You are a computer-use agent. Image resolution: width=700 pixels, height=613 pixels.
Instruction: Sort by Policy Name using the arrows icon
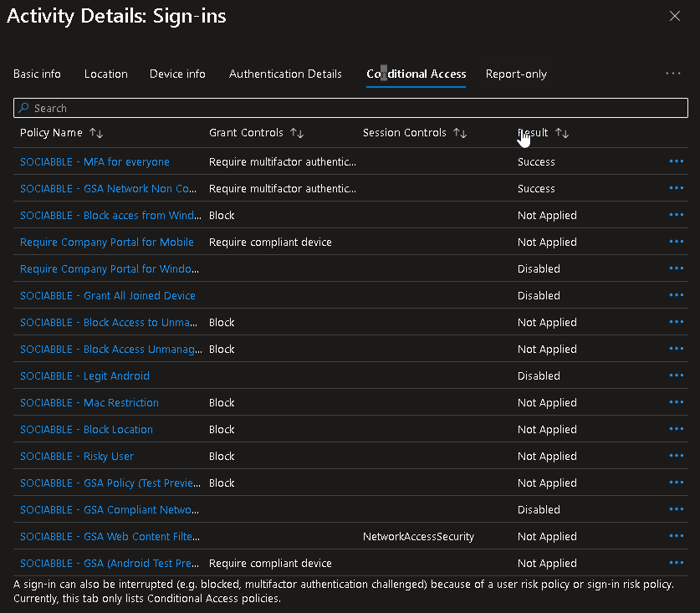tap(96, 133)
